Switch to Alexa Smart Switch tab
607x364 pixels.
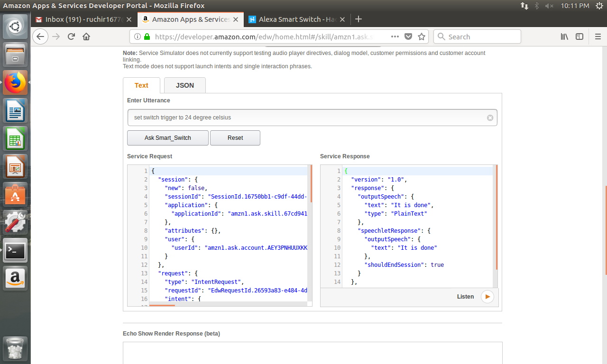[x=297, y=19]
